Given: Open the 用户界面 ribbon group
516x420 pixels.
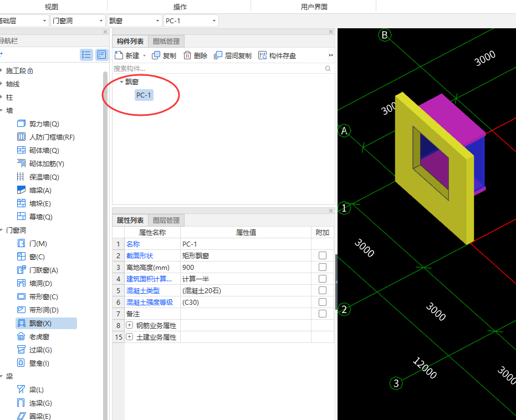Looking at the screenshot, I should coord(314,7).
